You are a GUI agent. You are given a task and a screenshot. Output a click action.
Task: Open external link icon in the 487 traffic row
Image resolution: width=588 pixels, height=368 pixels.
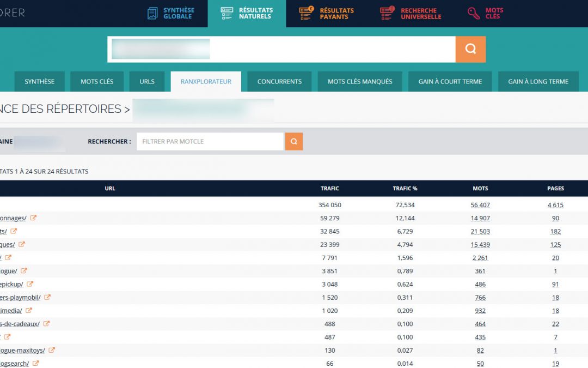pos(8,337)
